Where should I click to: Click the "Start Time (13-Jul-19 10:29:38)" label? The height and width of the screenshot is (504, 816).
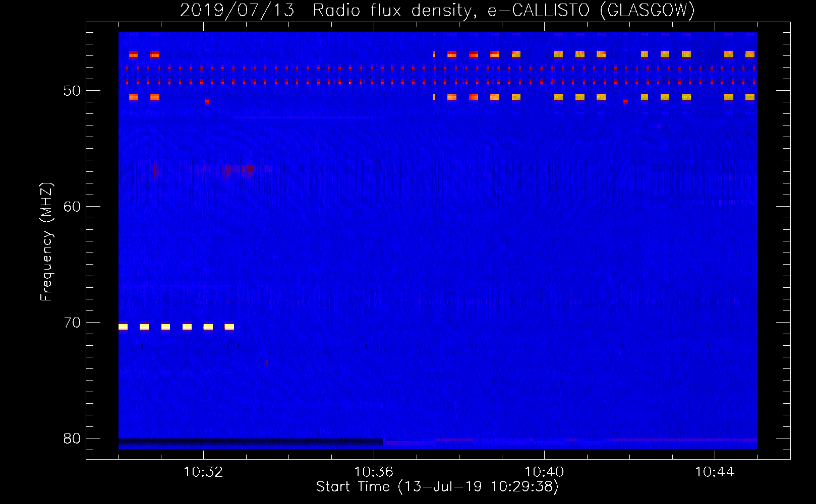[x=437, y=486]
